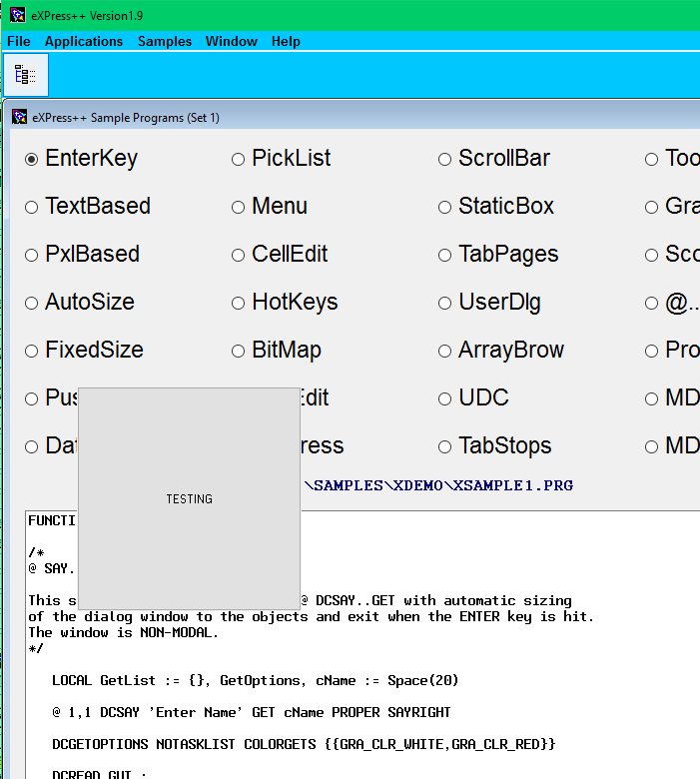Open the File menu
The height and width of the screenshot is (779, 700).
[x=19, y=41]
